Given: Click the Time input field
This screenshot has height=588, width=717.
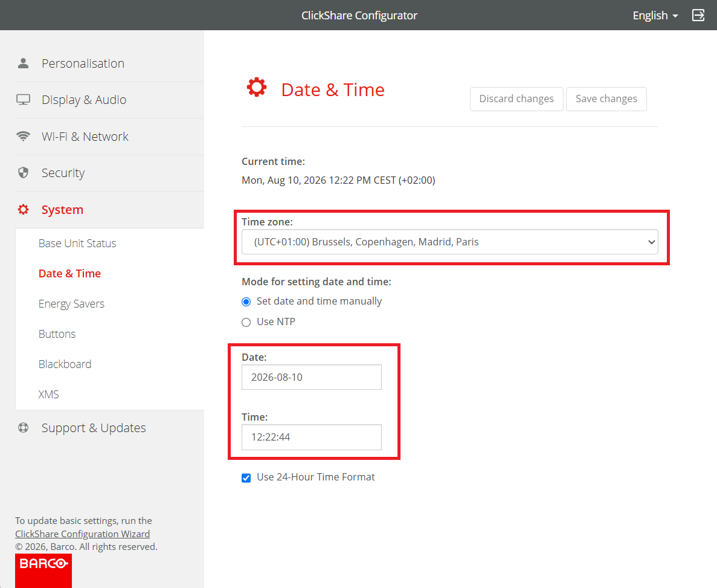Looking at the screenshot, I should (x=312, y=437).
